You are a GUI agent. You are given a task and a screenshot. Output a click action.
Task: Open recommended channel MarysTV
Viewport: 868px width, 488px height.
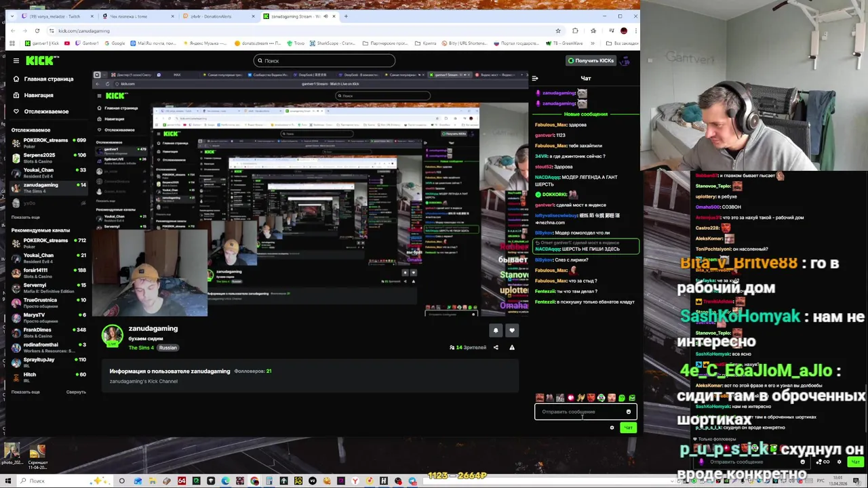coord(49,317)
